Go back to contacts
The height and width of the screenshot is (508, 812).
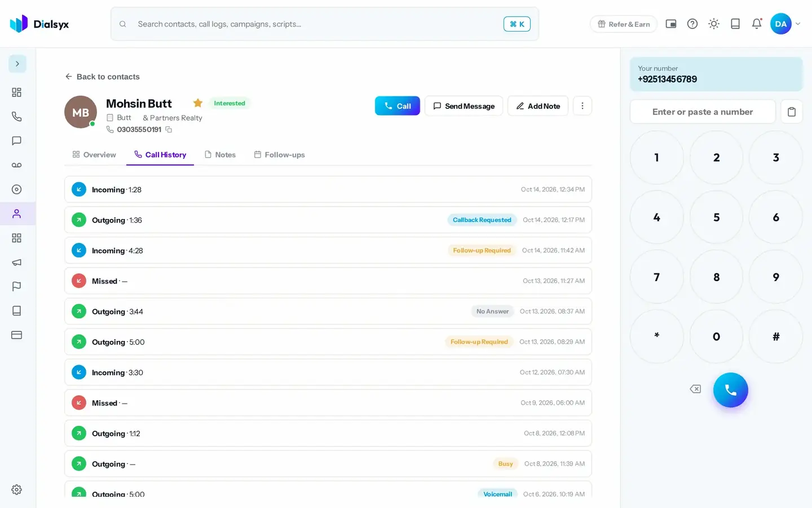point(103,77)
